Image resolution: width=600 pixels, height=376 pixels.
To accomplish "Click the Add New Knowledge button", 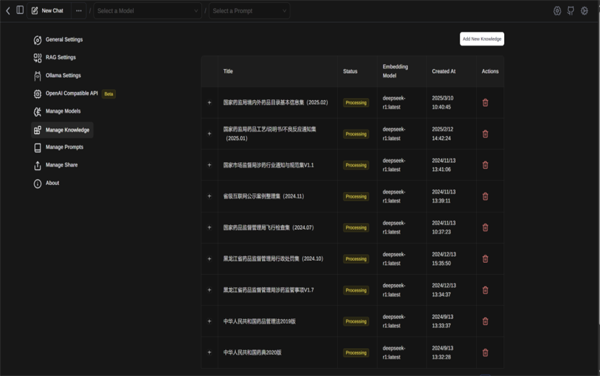I will [x=482, y=39].
